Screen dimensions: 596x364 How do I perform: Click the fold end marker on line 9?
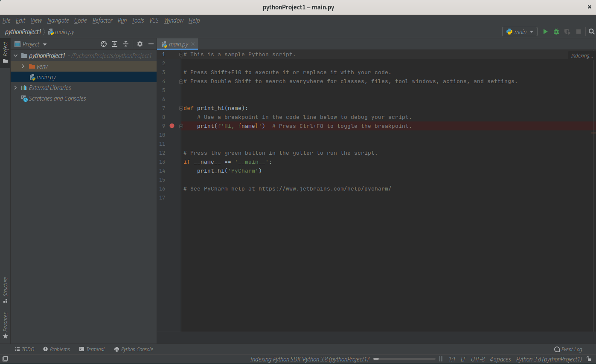coord(181,126)
